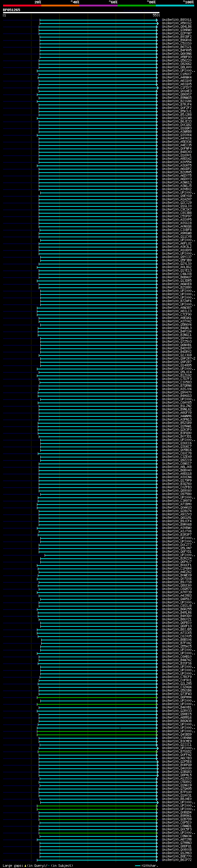Click hit label UniRef100_Q8DFQ1
Viewport: 197px width, 868px height.
coord(176,846)
